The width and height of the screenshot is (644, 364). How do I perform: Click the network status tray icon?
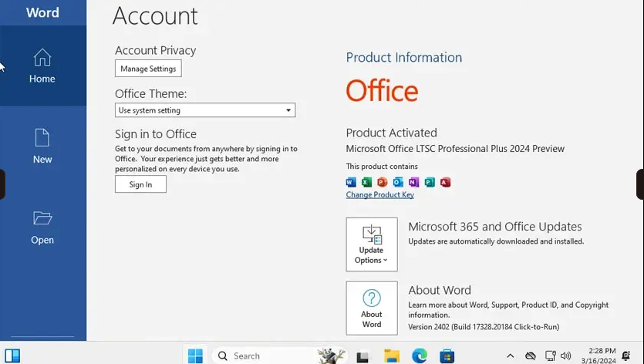coord(551,356)
